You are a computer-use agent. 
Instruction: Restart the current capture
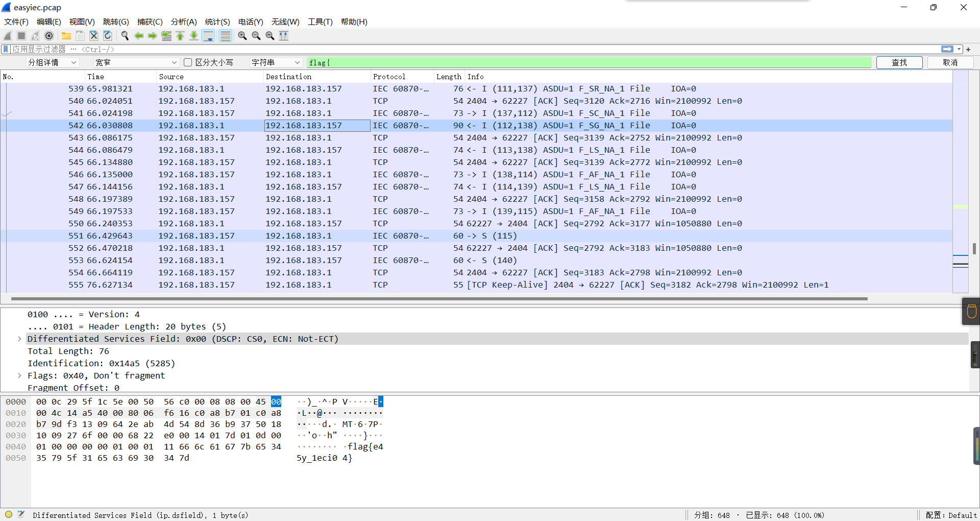click(35, 36)
